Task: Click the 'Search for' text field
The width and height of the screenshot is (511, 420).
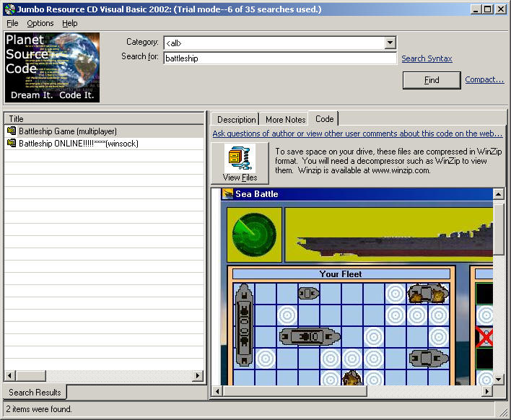Action: coord(280,58)
